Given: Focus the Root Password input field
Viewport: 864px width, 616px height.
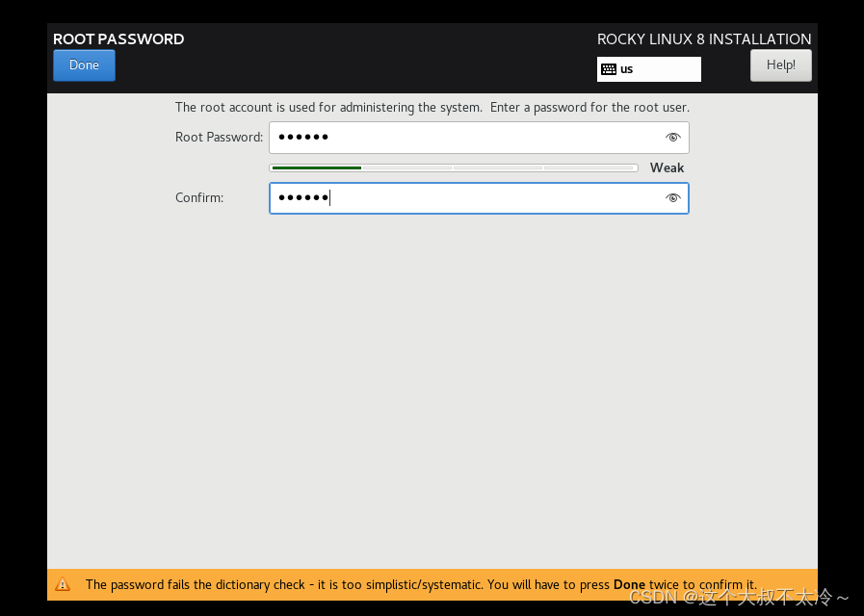Looking at the screenshot, I should 479,138.
